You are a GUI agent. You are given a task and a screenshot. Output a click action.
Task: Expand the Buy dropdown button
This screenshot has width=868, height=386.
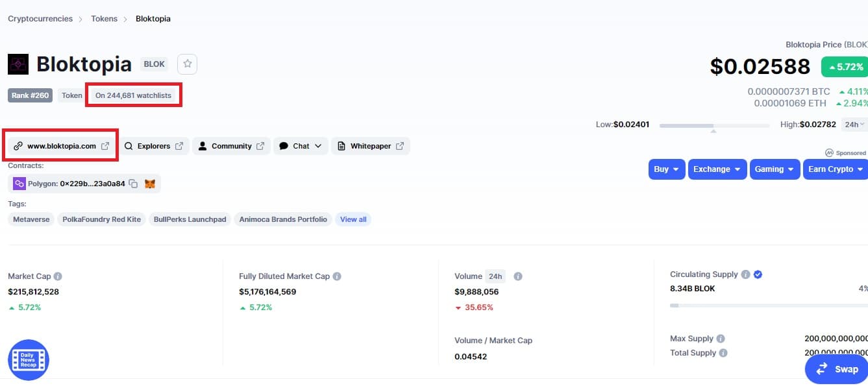coord(667,169)
